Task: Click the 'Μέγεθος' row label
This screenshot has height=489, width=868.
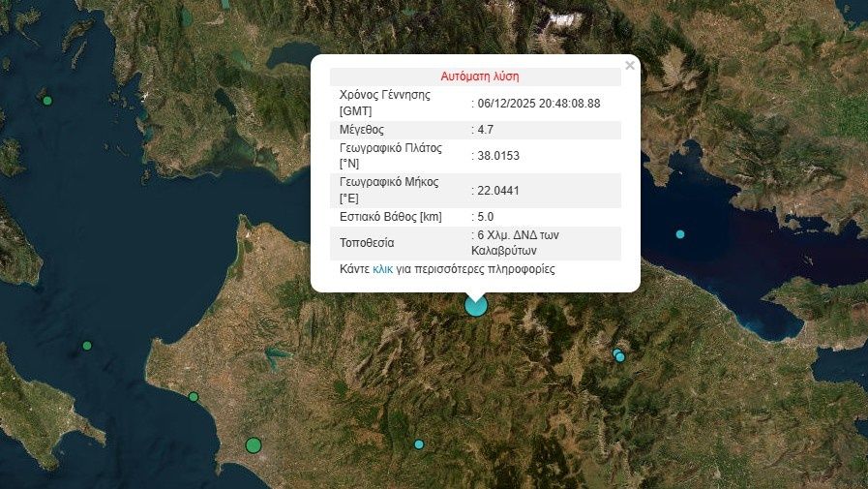Action: 362,129
